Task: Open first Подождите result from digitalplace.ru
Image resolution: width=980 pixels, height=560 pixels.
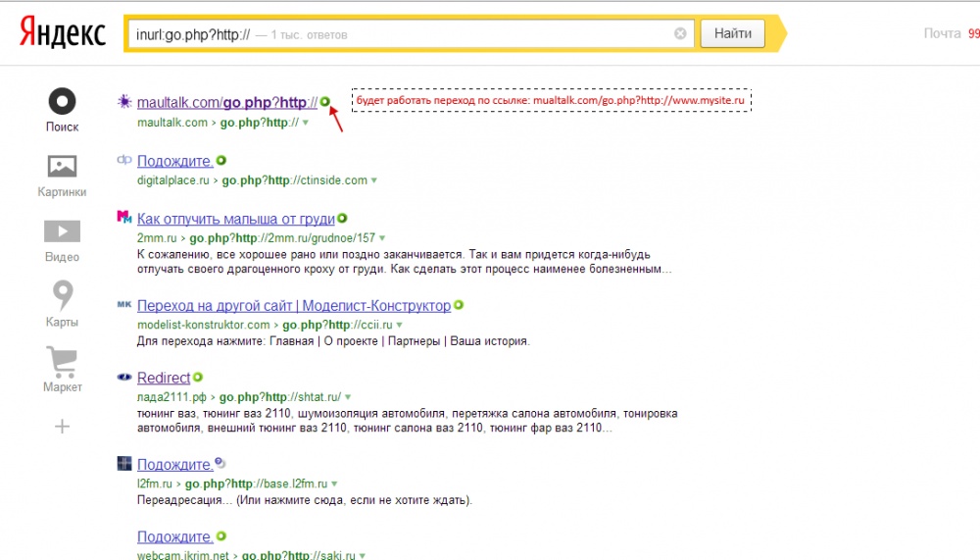Action: click(175, 161)
